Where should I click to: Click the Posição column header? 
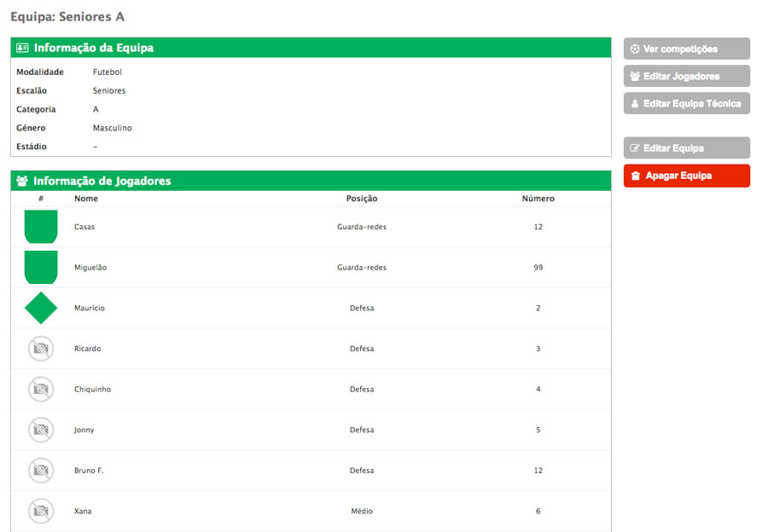pyautogui.click(x=362, y=199)
